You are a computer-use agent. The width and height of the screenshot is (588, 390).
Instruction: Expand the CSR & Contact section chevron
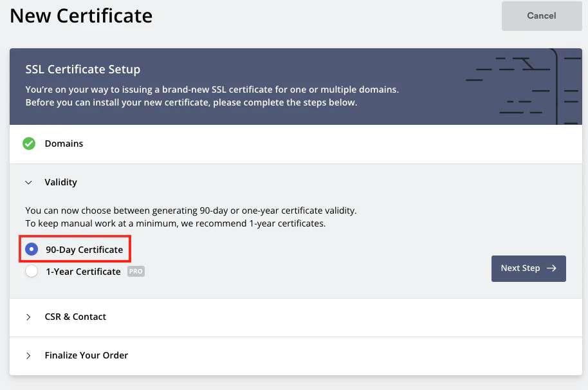[x=28, y=317]
